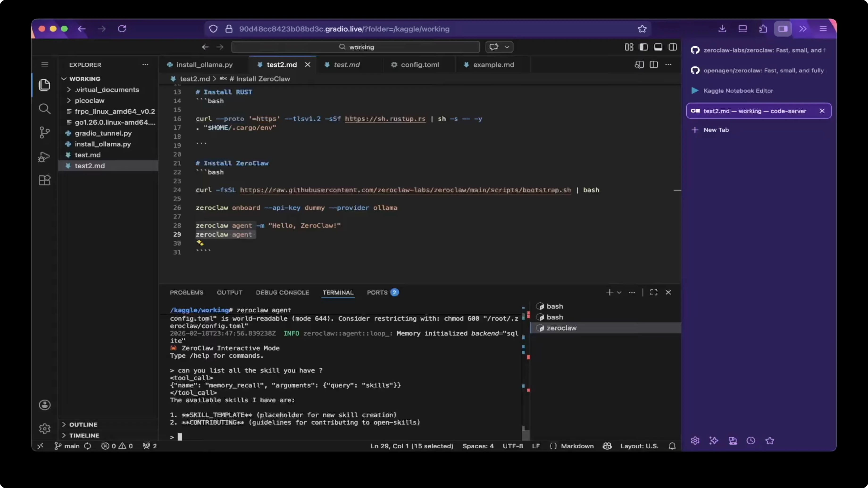Open the Search view in activity bar
Viewport: 868px width, 488px height.
(44, 108)
